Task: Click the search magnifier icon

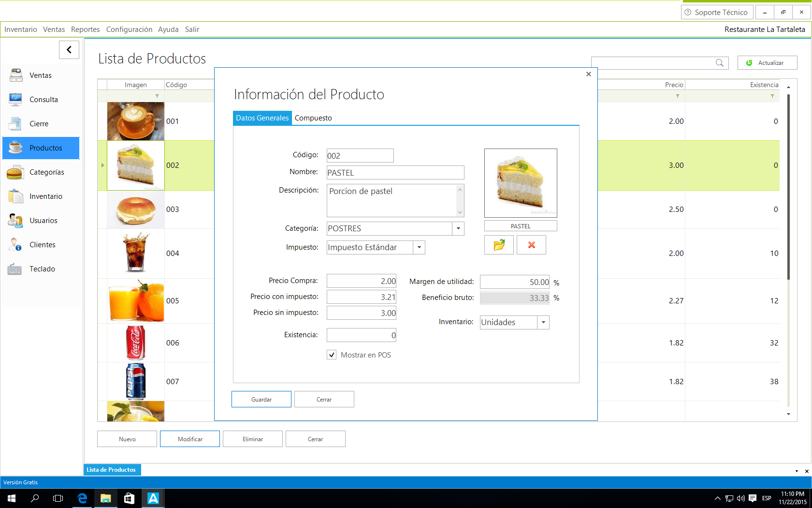Action: coord(720,63)
